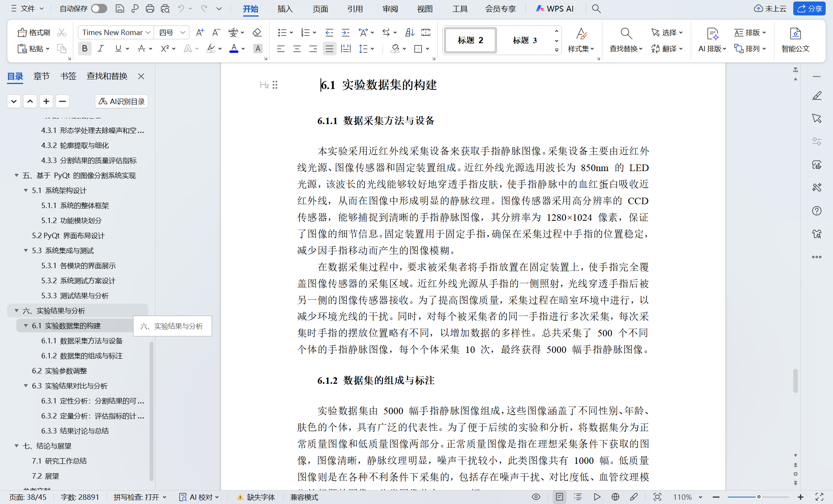Click the sort icon
Viewport: 833px width, 504px height.
(410, 32)
